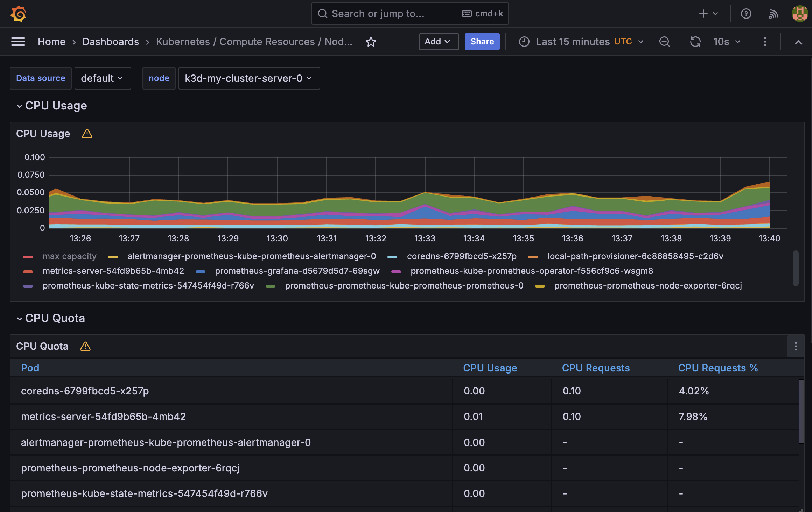Click the CPU Quota panel title
The height and width of the screenshot is (512, 812).
click(42, 346)
